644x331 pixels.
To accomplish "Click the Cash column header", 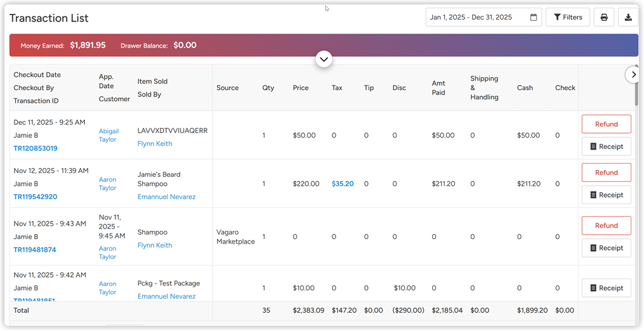I will click(525, 88).
